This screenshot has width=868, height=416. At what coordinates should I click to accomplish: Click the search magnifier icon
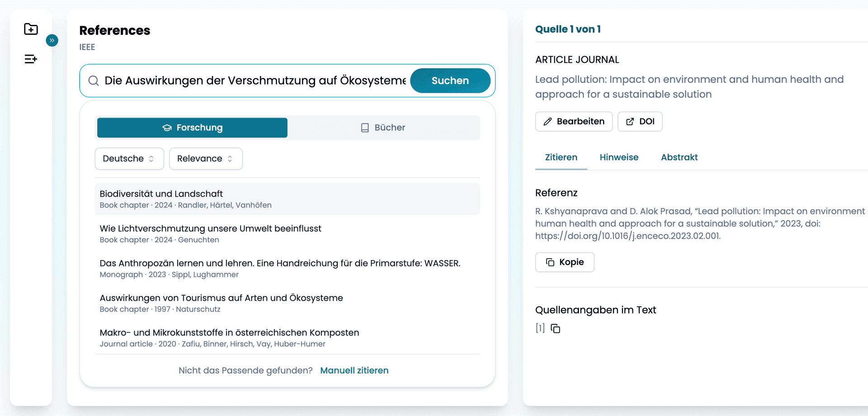click(94, 80)
